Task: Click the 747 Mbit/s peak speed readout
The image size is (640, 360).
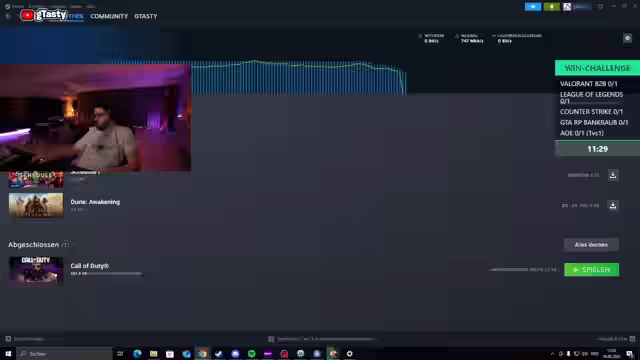Action: [472, 41]
